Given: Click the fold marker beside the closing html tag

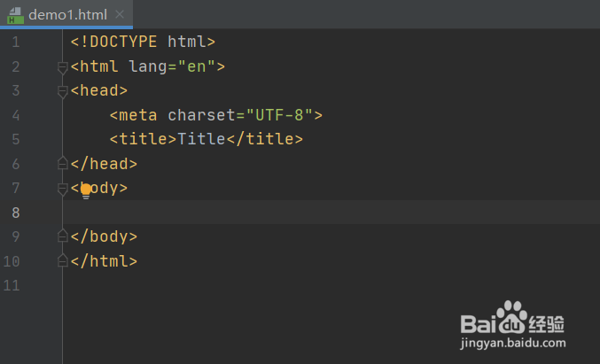Looking at the screenshot, I should 62,260.
